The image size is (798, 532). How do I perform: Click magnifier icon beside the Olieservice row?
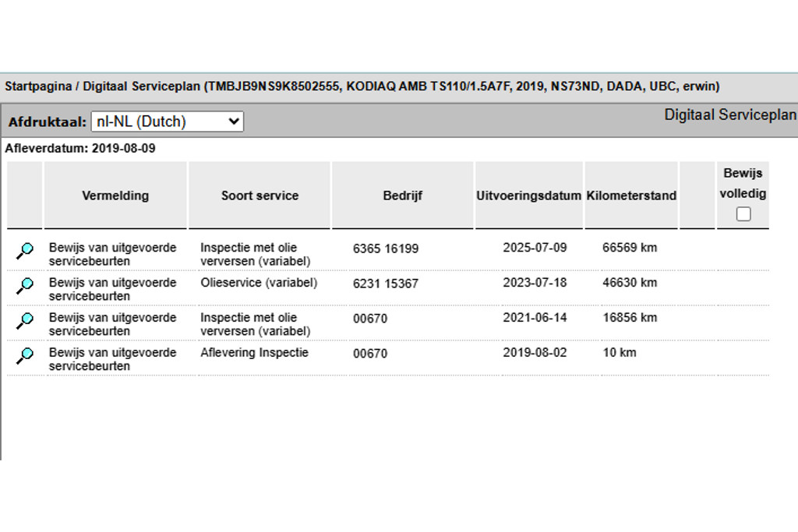click(25, 285)
